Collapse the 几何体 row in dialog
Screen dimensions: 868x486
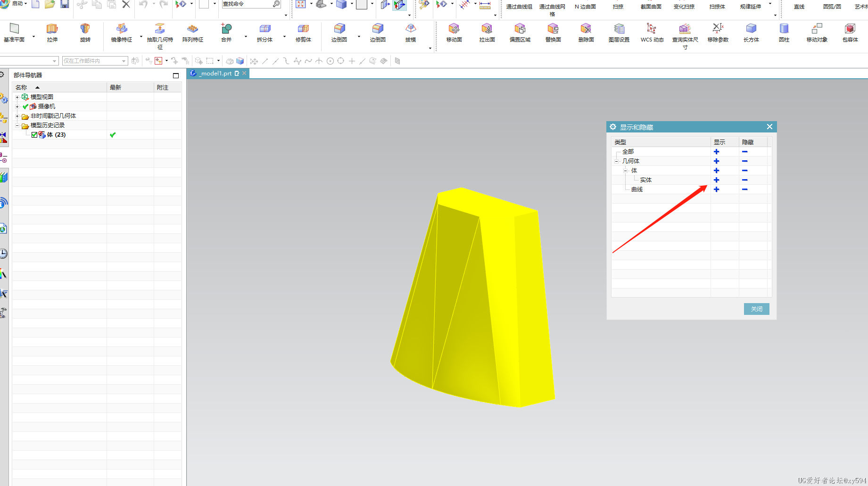tap(616, 161)
